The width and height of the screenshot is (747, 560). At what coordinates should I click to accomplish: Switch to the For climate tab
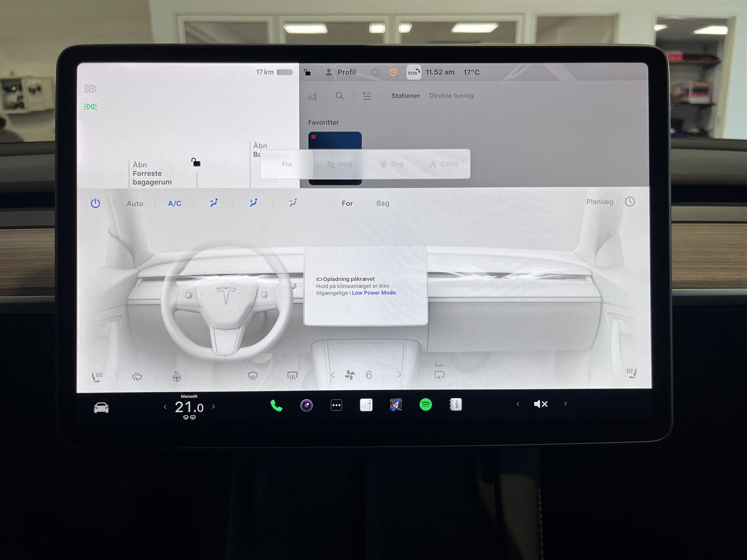coord(347,203)
